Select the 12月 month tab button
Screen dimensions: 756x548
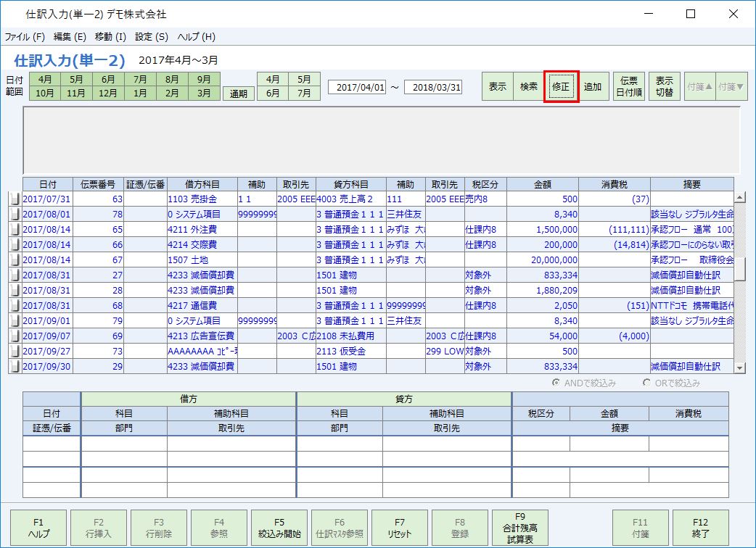click(107, 93)
